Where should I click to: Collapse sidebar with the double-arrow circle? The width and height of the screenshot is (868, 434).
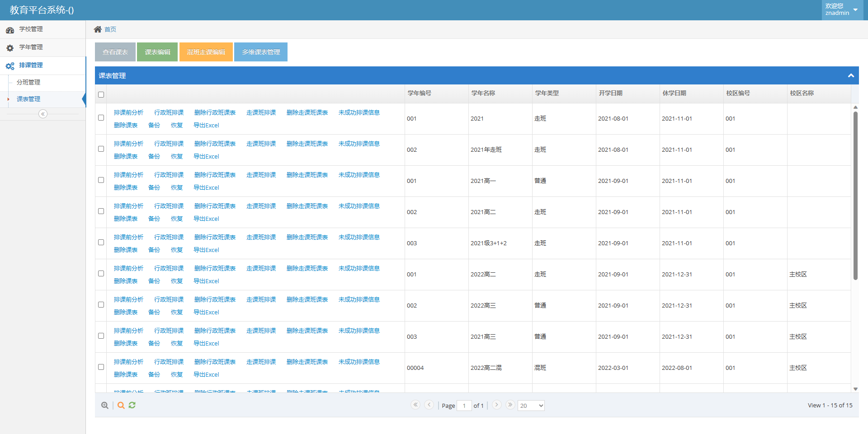(43, 114)
